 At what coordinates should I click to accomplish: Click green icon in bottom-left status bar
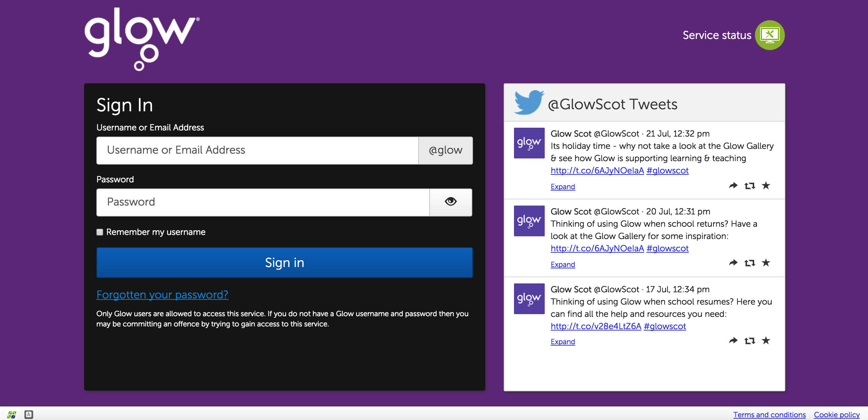coord(12,415)
